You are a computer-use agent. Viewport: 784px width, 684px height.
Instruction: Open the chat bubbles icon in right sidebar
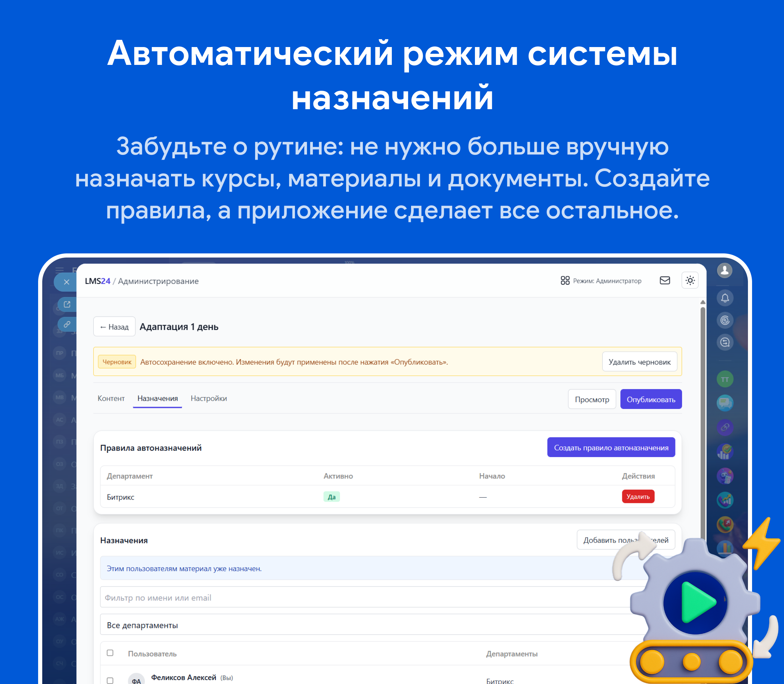tap(725, 403)
